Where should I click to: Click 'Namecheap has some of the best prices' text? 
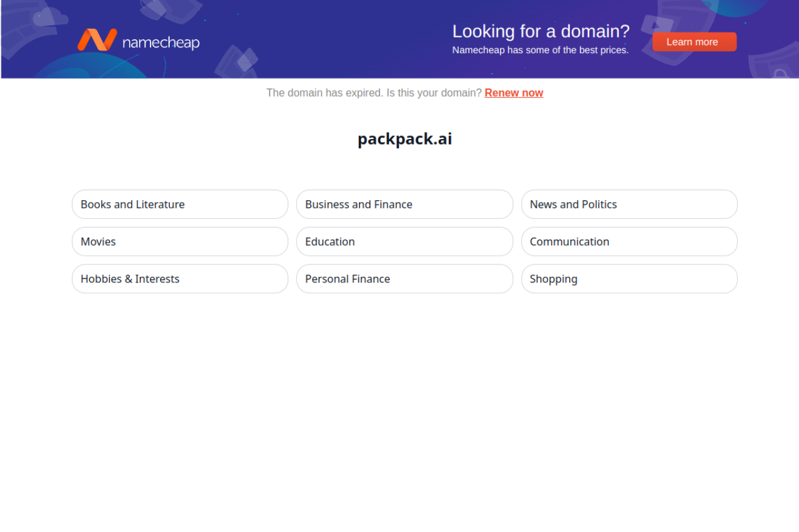tap(541, 50)
